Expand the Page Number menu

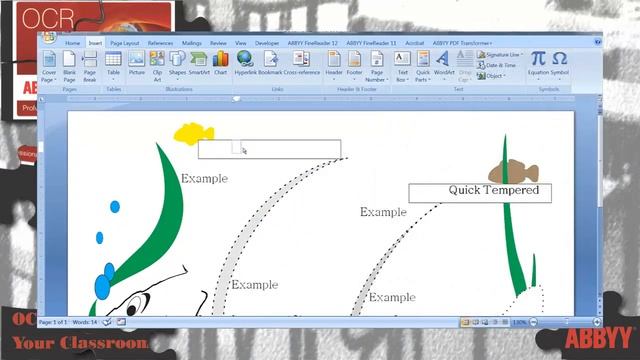tap(376, 67)
